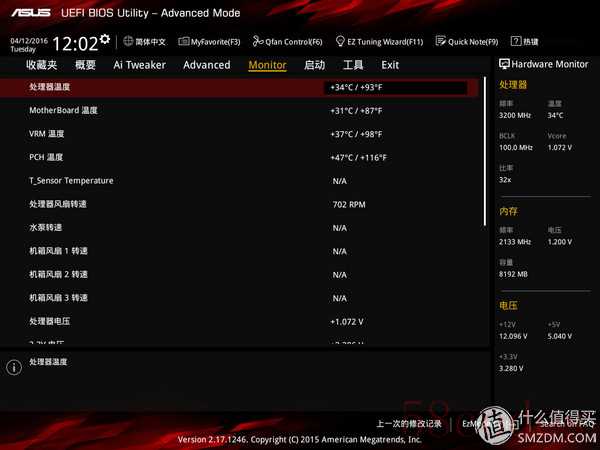Select PCH 温度 row
Image resolution: width=600 pixels, height=450 pixels.
point(239,157)
